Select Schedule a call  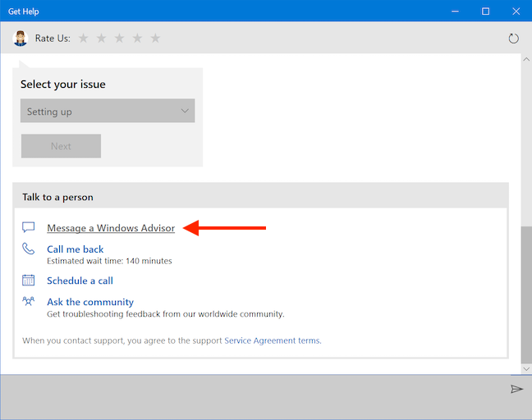coord(80,281)
